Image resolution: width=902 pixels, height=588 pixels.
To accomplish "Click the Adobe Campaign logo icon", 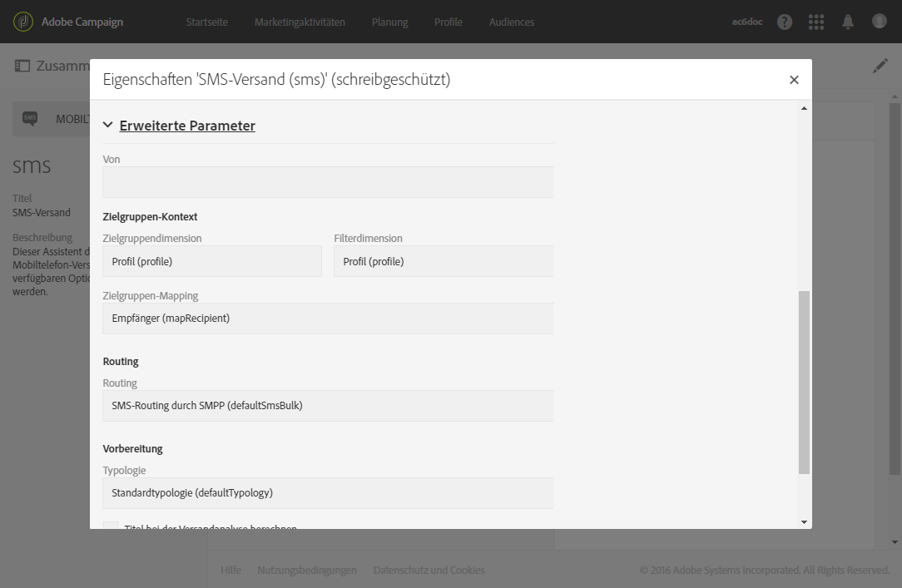I will point(23,22).
